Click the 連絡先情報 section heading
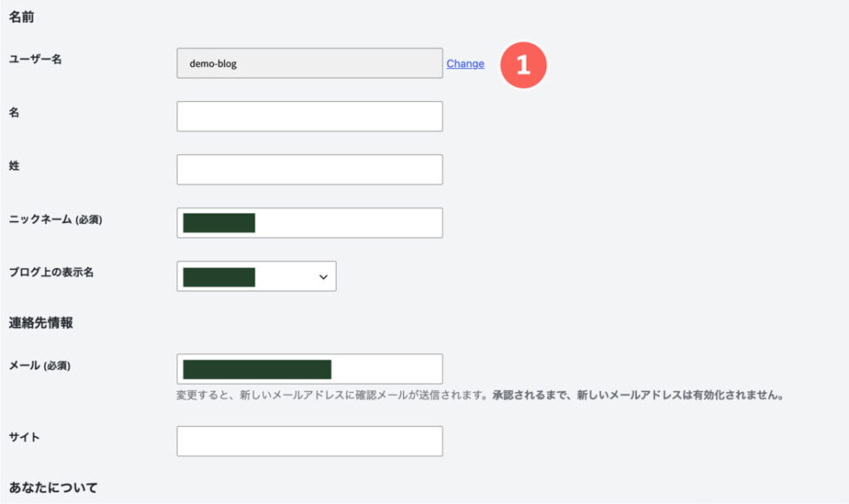Viewport: 849px width, 504px height. tap(41, 322)
